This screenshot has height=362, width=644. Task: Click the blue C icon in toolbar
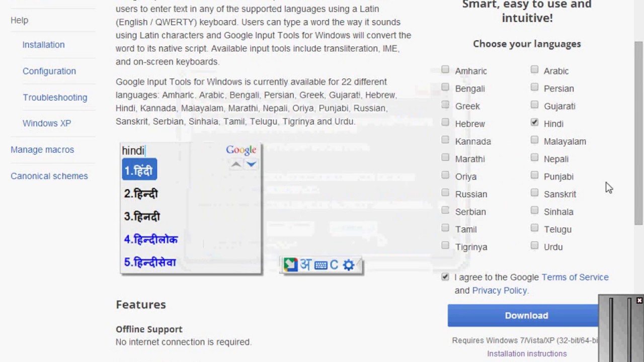[334, 265]
